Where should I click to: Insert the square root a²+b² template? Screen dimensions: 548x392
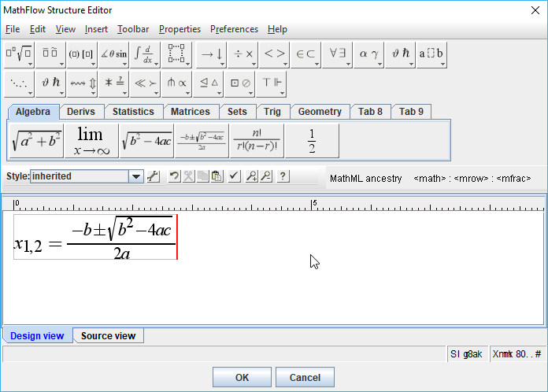point(36,141)
